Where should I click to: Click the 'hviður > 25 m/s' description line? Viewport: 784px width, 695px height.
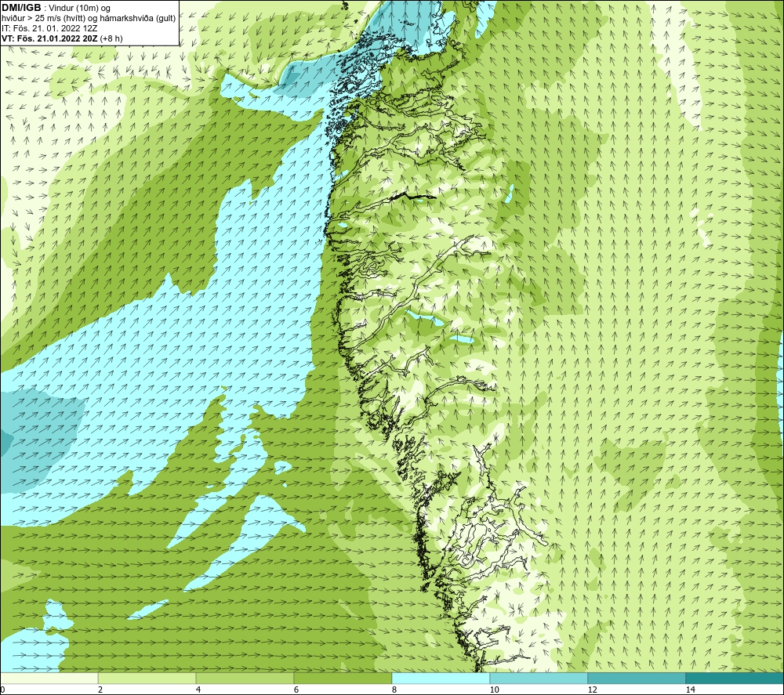tap(89, 19)
